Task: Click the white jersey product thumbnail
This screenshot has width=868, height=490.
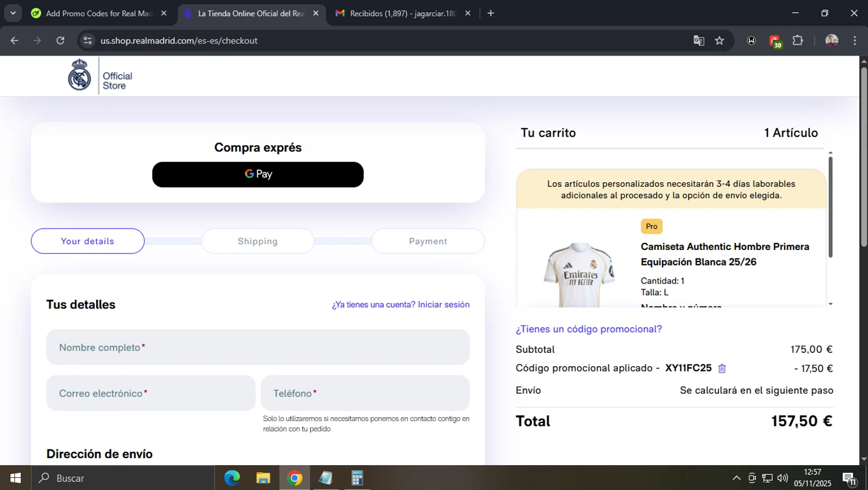Action: [x=579, y=275]
